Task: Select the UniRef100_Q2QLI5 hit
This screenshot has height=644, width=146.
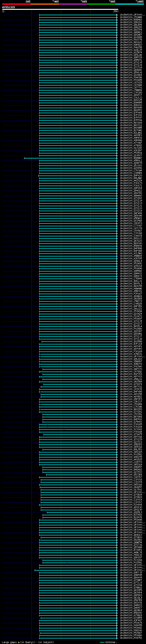Action: 131,50
